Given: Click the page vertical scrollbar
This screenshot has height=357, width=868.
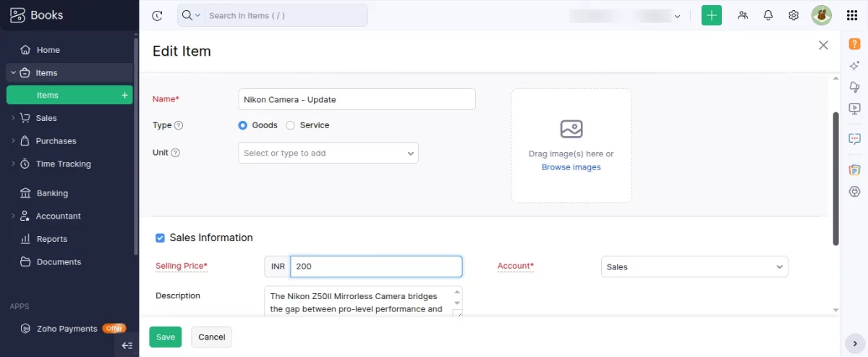Looking at the screenshot, I should click(836, 179).
